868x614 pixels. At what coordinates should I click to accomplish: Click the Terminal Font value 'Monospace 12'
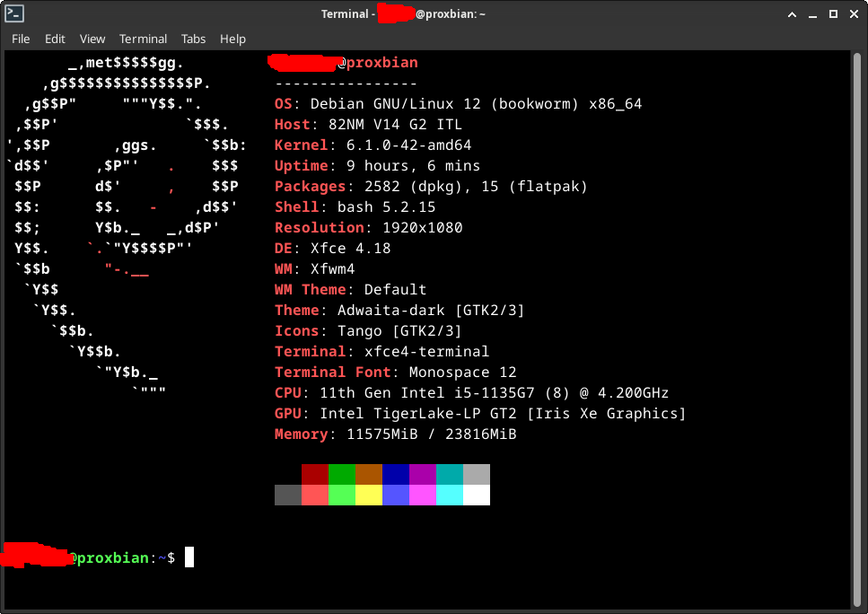463,372
